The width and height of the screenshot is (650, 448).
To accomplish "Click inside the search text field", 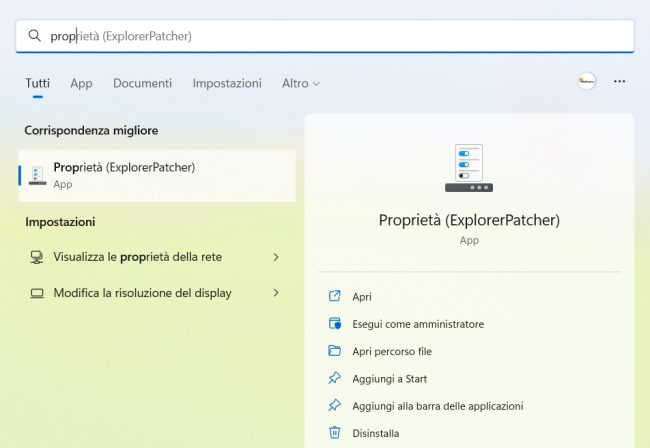I will coord(325,36).
